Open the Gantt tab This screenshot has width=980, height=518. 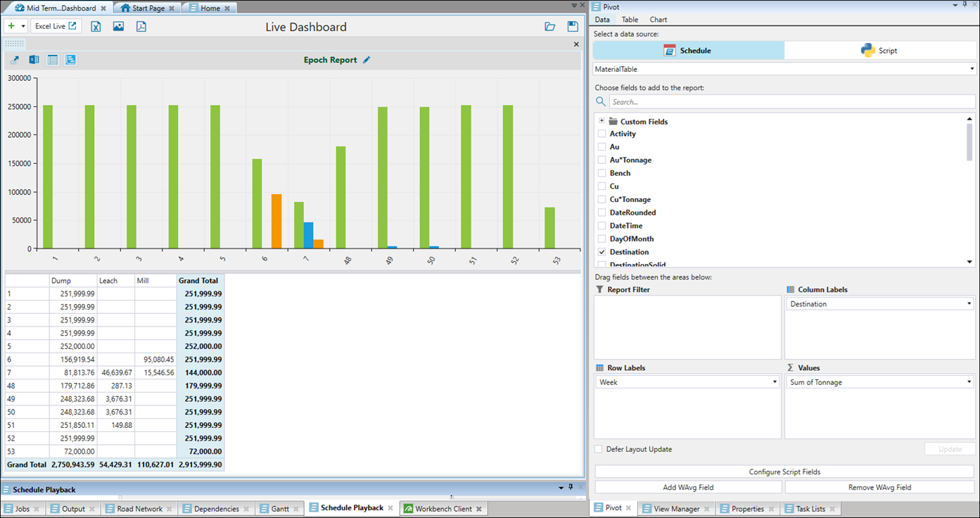[x=279, y=509]
